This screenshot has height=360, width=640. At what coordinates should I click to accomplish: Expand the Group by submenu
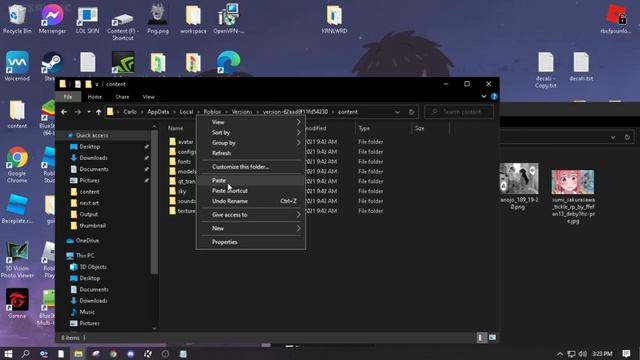pos(251,143)
